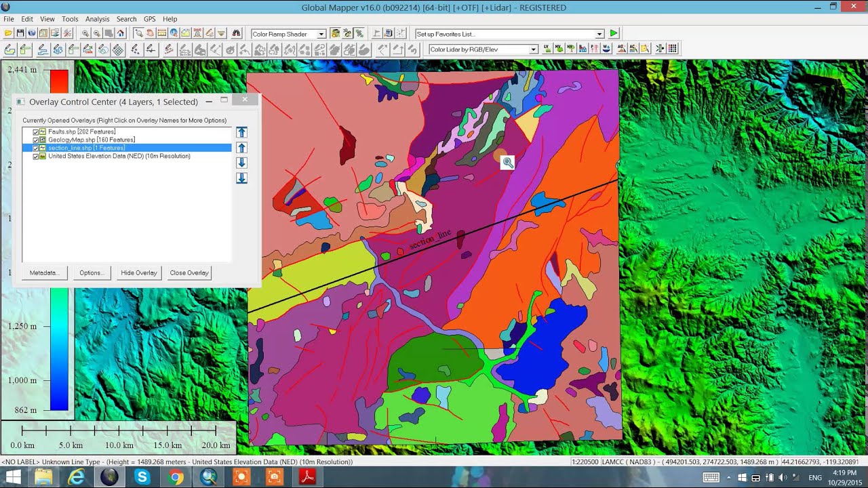Screen dimensions: 868x488
Task: Open the Tools menu
Action: click(70, 19)
